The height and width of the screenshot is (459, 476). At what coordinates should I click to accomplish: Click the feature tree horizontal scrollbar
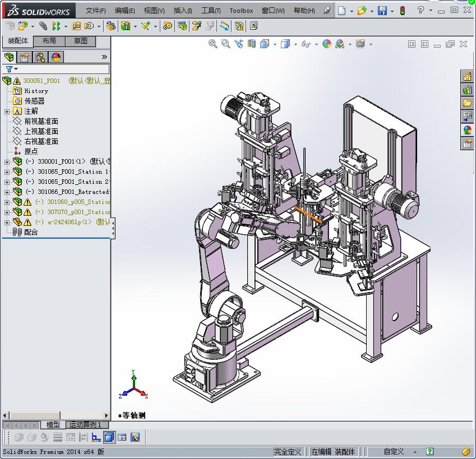[56, 415]
